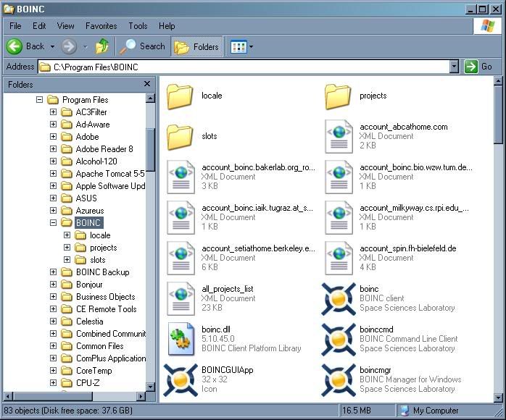Select Bonjour folder in tree
This screenshot has width=506, height=420.
point(89,285)
